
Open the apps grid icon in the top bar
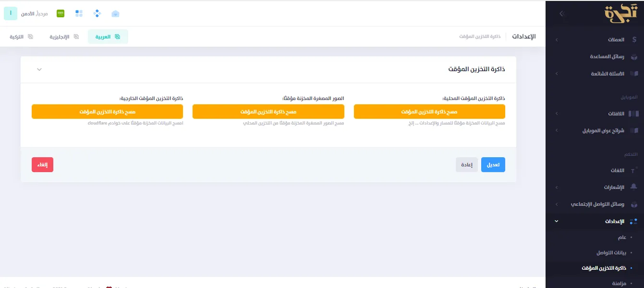[x=79, y=13]
